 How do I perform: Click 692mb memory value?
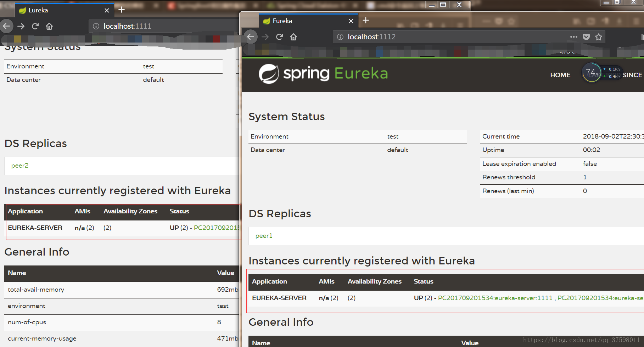coord(228,290)
